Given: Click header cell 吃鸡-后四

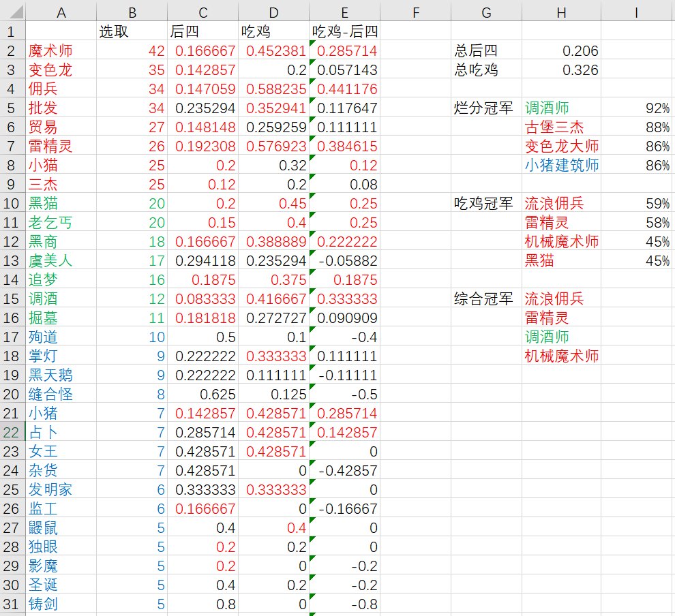Looking at the screenshot, I should pyautogui.click(x=345, y=31).
